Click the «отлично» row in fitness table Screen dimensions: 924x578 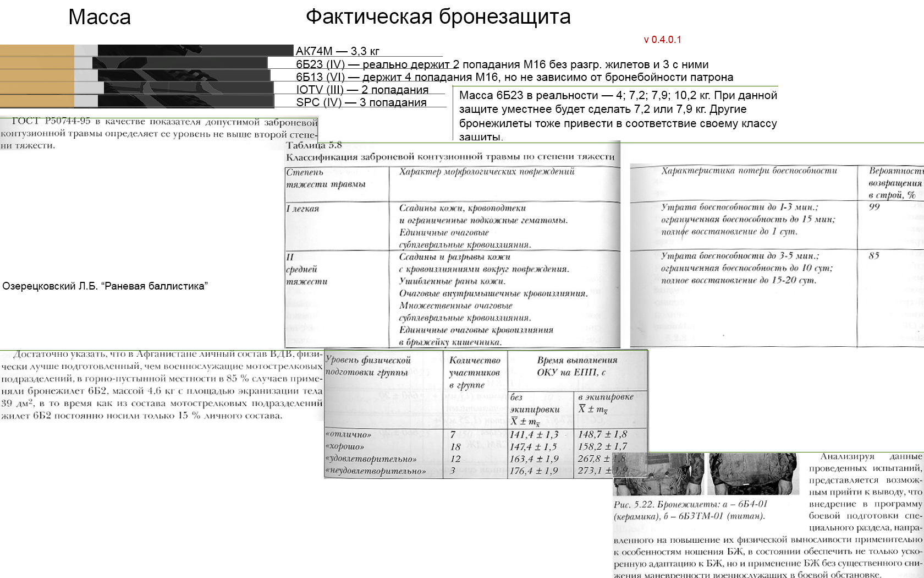pos(348,434)
